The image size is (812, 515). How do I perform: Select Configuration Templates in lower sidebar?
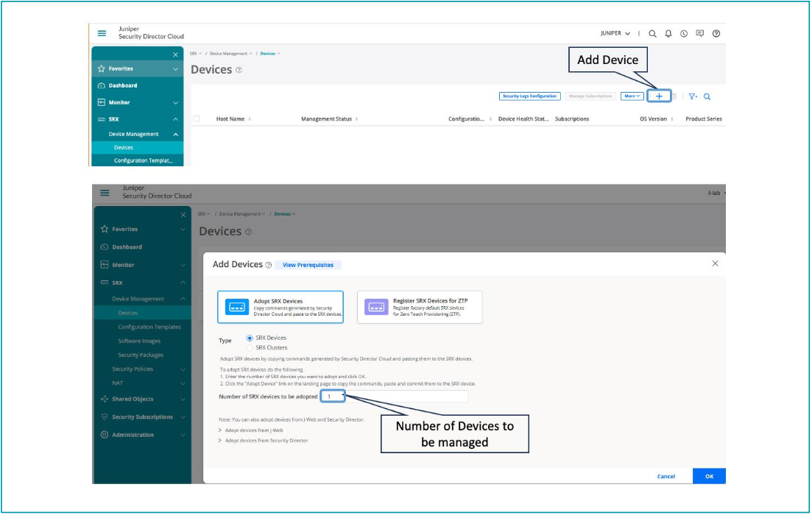click(x=149, y=327)
